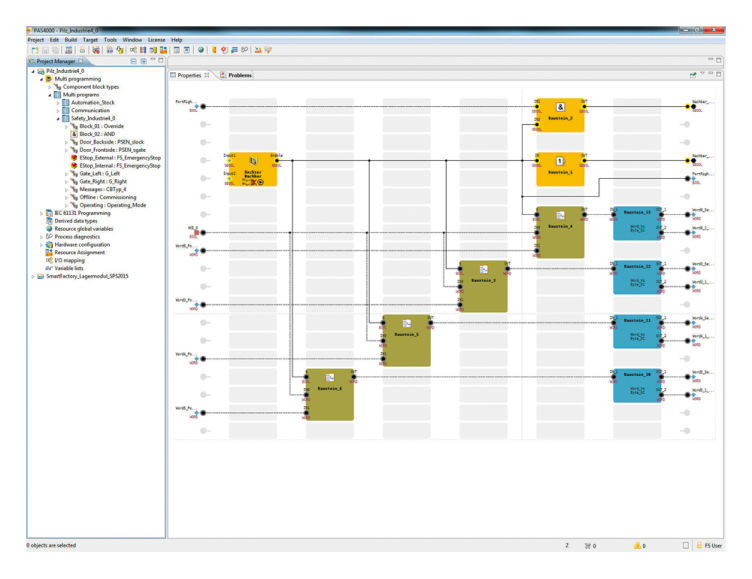
Task: Click the yellow AND block Baustein_2
Action: [x=560, y=116]
